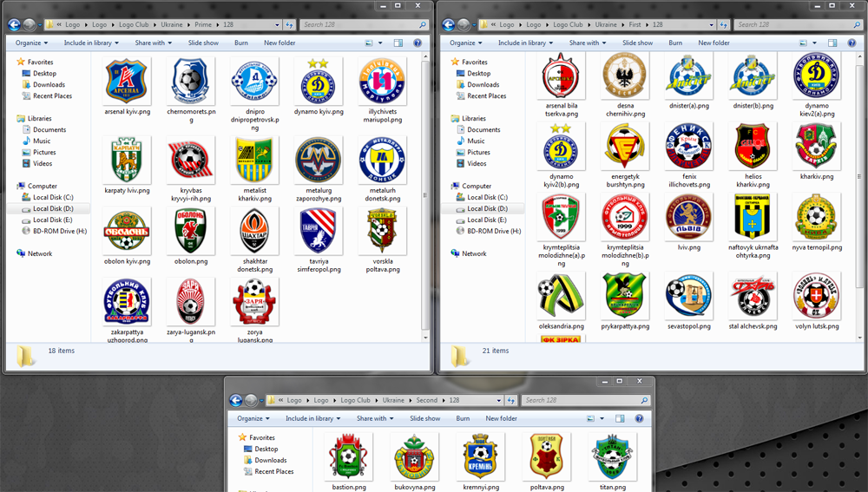Viewport: 868px width, 492px height.
Task: Open Local Disk (C:) in Prime window sidebar
Action: (x=53, y=197)
